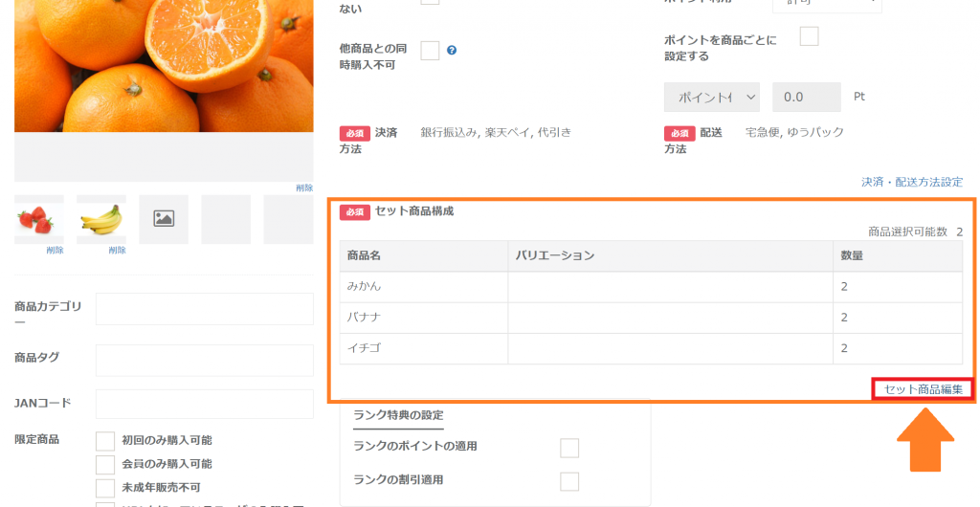Image resolution: width=980 pixels, height=507 pixels.
Task: Click 削除 under the strawberry thumbnail
Action: 55,251
